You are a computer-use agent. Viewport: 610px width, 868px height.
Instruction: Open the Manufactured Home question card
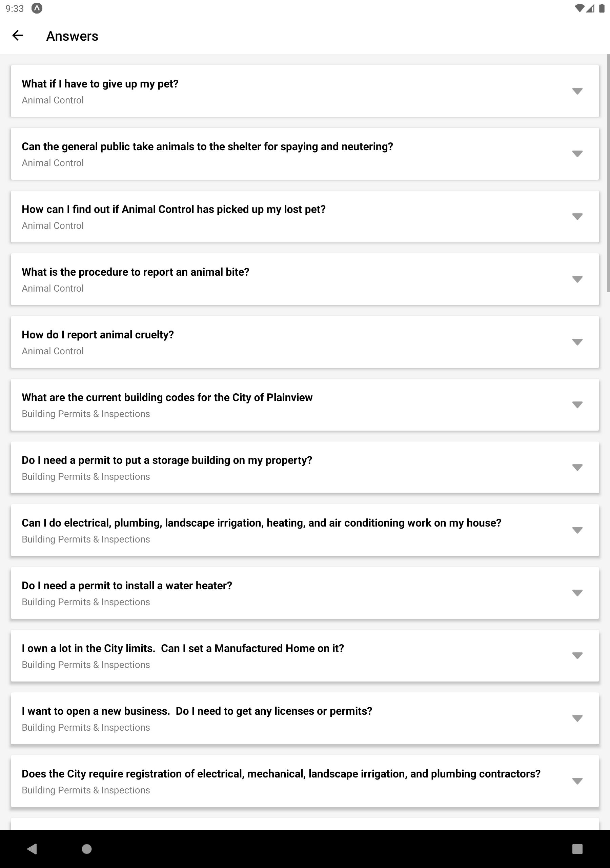coord(305,656)
